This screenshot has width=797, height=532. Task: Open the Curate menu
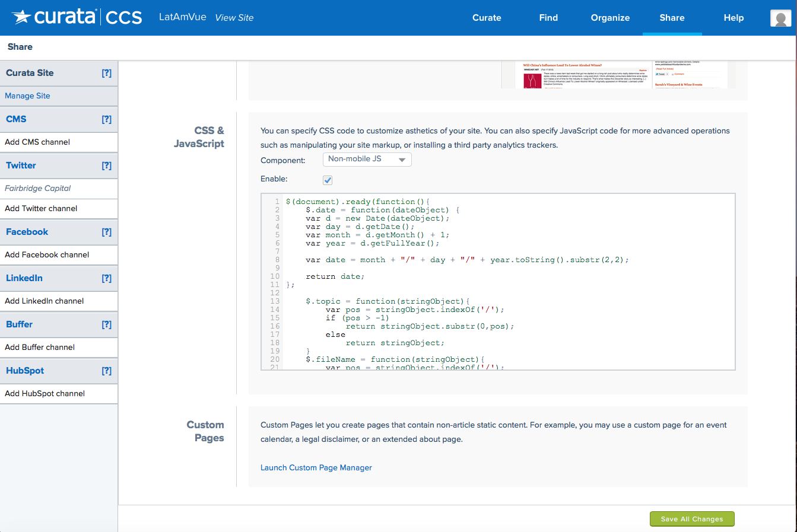pyautogui.click(x=487, y=18)
